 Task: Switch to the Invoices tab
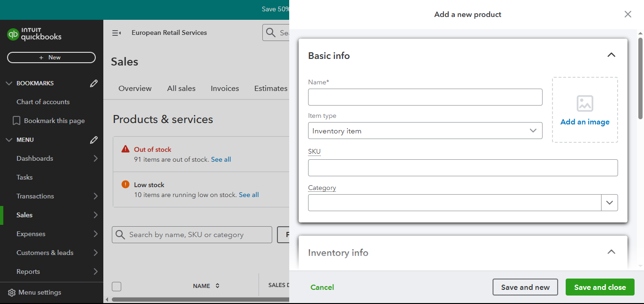click(225, 89)
